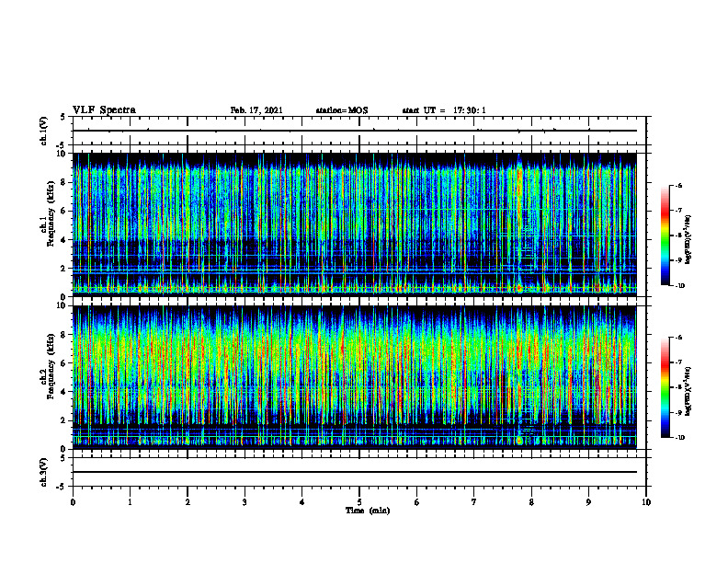This screenshot has width=728, height=563.
Task: Click time axis tick label "7"
Action: [474, 502]
